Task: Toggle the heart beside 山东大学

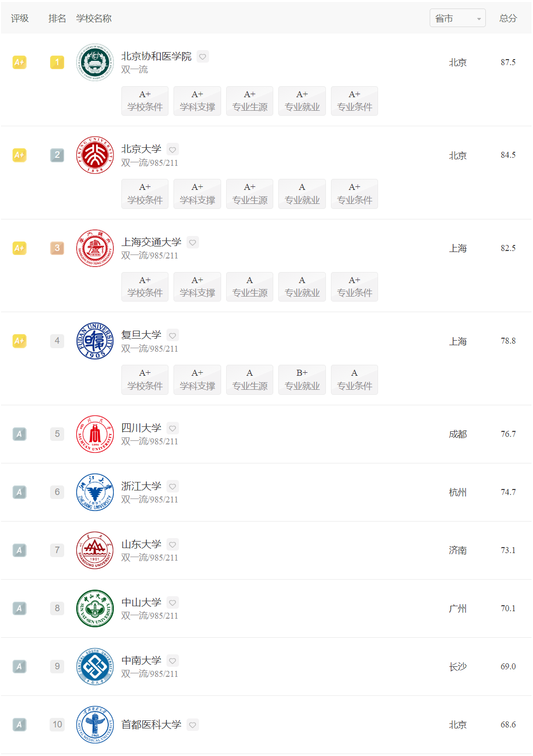Action: tap(172, 545)
